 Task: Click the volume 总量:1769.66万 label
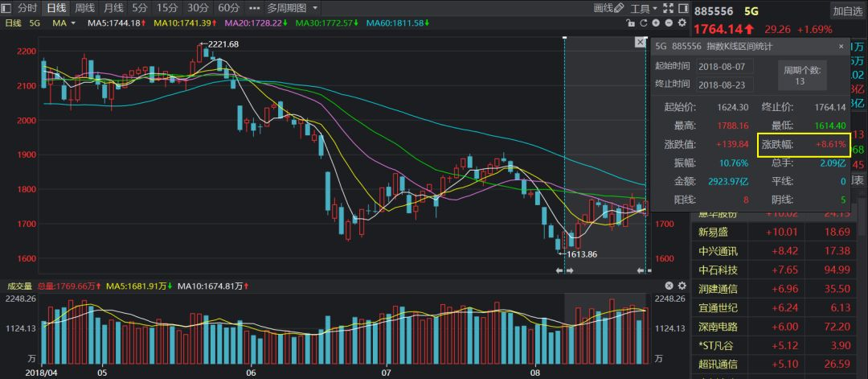[68, 286]
